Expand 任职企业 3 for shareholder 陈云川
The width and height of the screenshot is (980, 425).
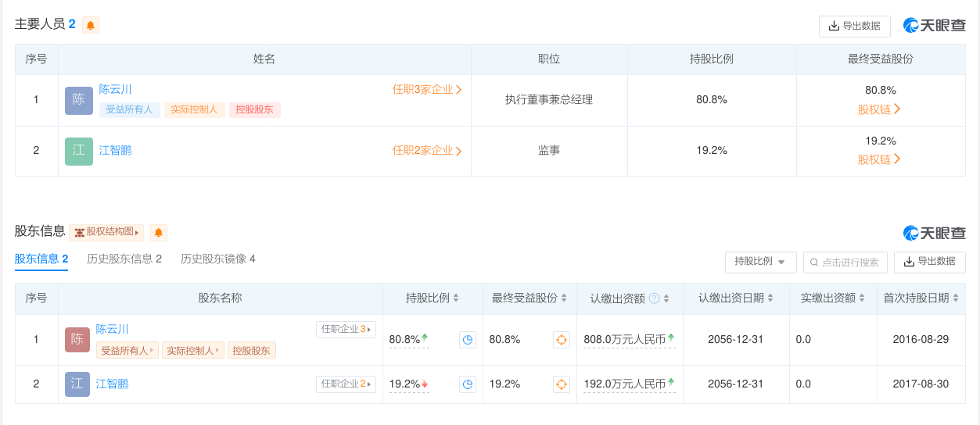point(346,329)
